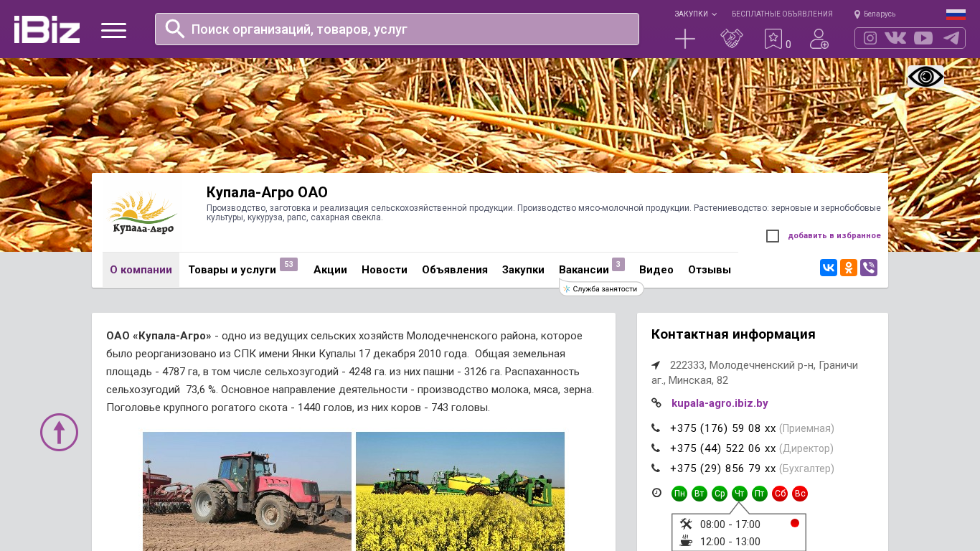Screen dimensions: 980x551
Task: Share via the purple Viber button
Action: click(869, 268)
